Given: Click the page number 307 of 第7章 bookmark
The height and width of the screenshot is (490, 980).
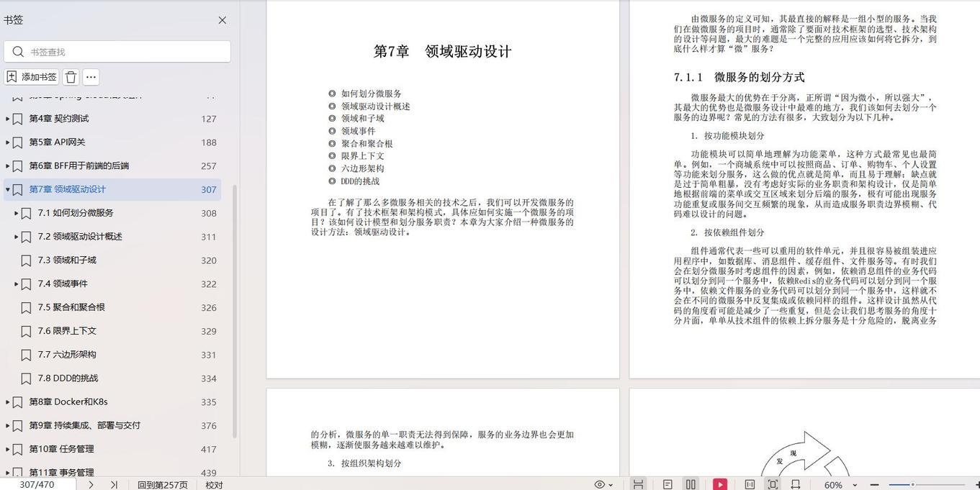Looking at the screenshot, I should [209, 190].
